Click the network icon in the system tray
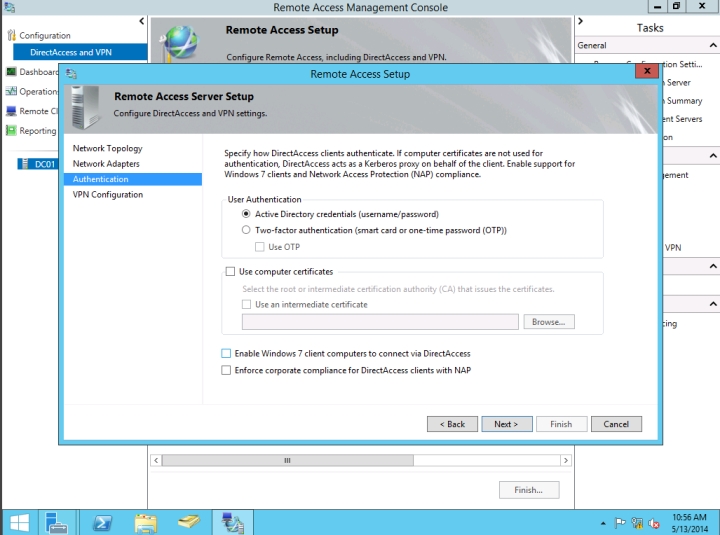 pyautogui.click(x=637, y=522)
